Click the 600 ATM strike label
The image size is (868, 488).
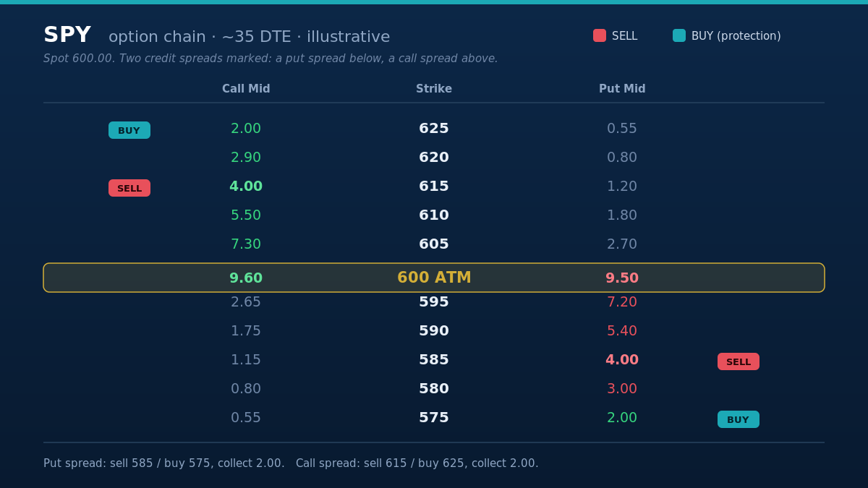(x=434, y=278)
